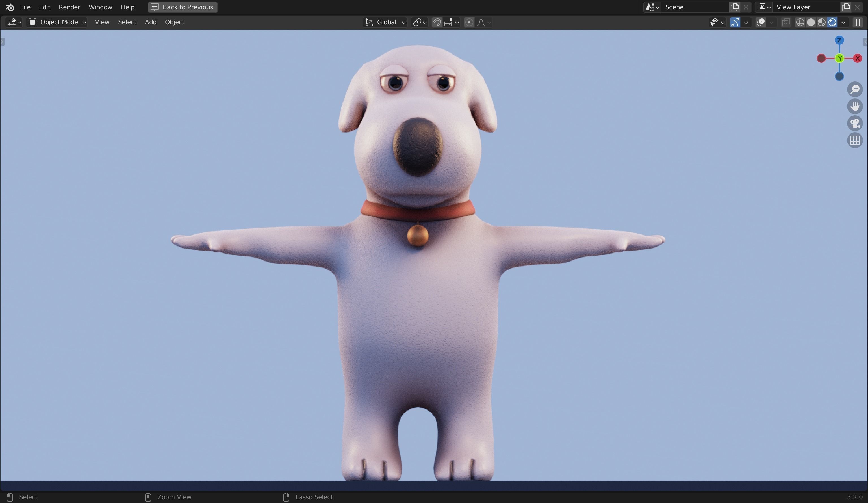Viewport: 868px width, 503px height.
Task: Click Back to Previous button
Action: pyautogui.click(x=183, y=7)
